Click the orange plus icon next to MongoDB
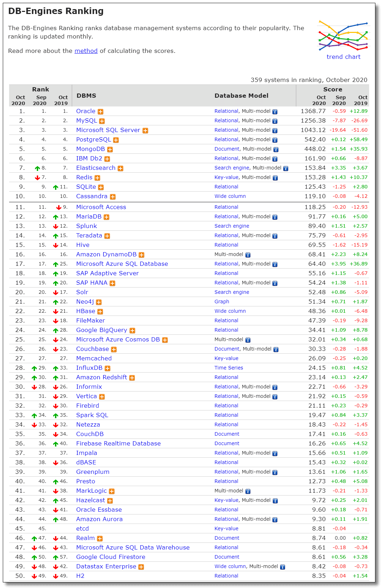The width and height of the screenshot is (381, 588). [x=110, y=150]
